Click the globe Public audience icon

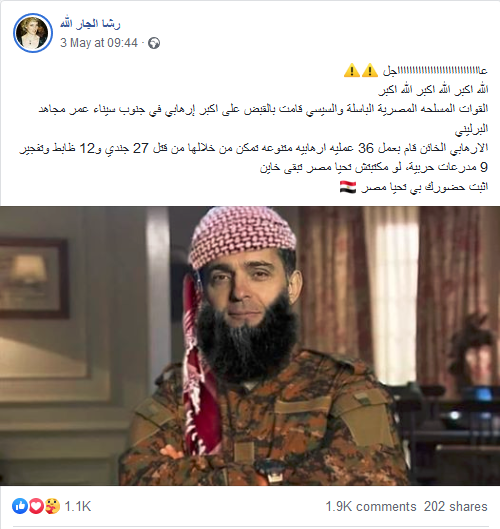(154, 43)
